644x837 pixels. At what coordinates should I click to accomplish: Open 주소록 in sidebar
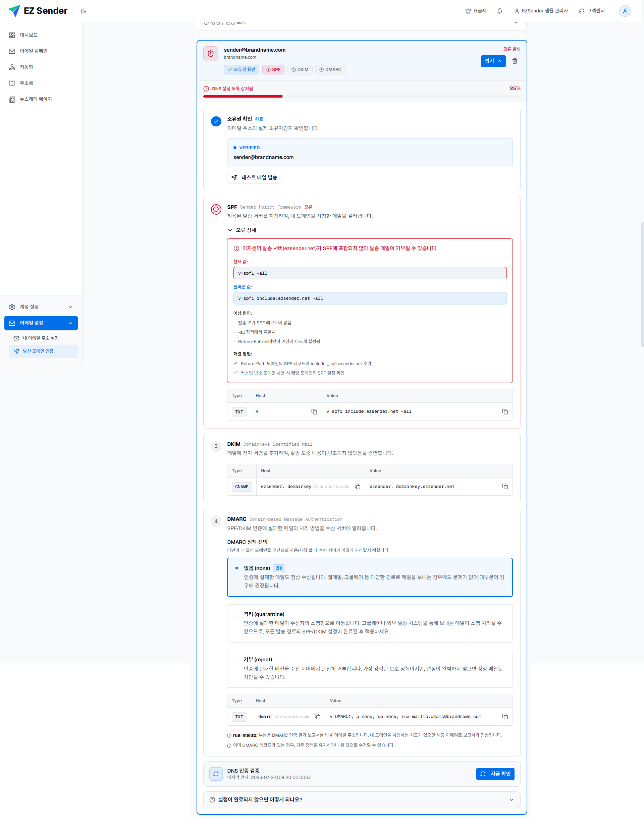[x=41, y=83]
